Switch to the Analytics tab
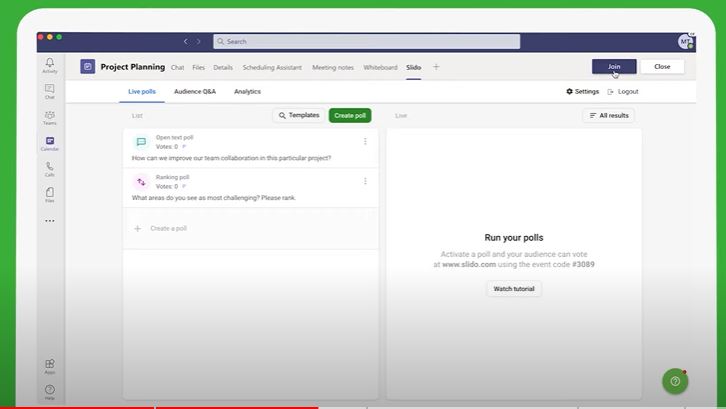 coord(247,91)
